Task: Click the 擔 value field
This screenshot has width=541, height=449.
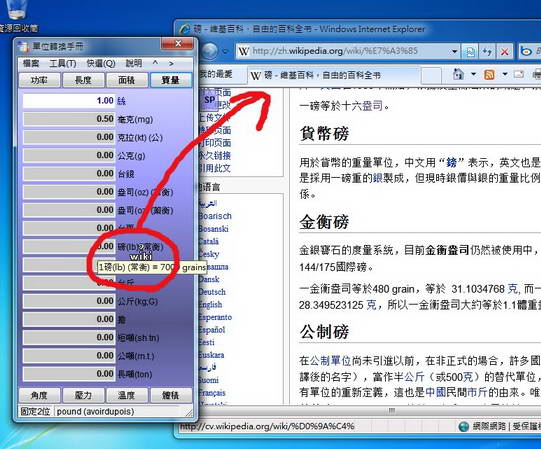Action: tap(69, 319)
